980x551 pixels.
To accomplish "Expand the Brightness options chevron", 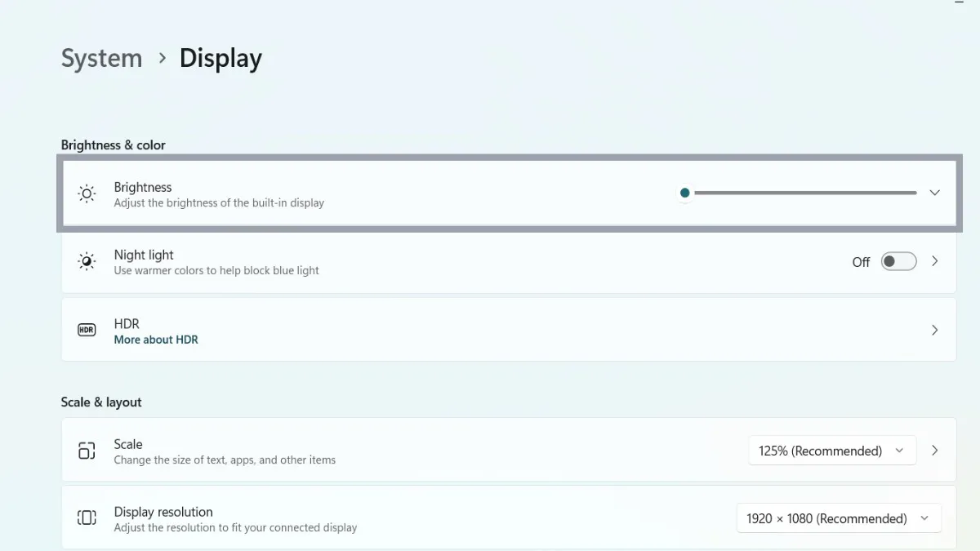I will [934, 193].
